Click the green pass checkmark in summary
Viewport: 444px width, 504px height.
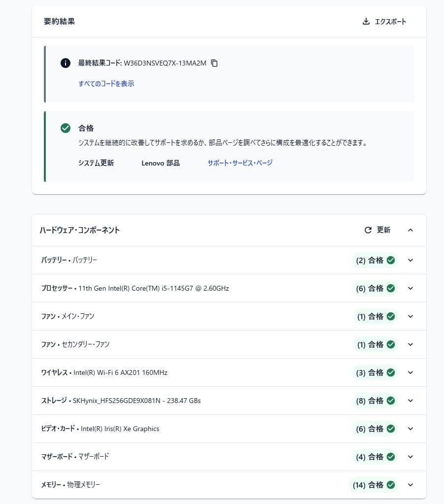(65, 128)
